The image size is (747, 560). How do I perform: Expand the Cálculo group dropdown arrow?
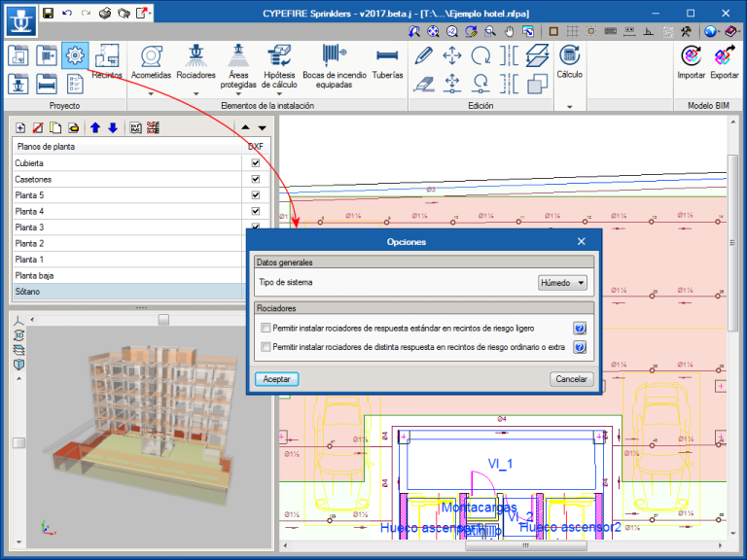[x=569, y=105]
